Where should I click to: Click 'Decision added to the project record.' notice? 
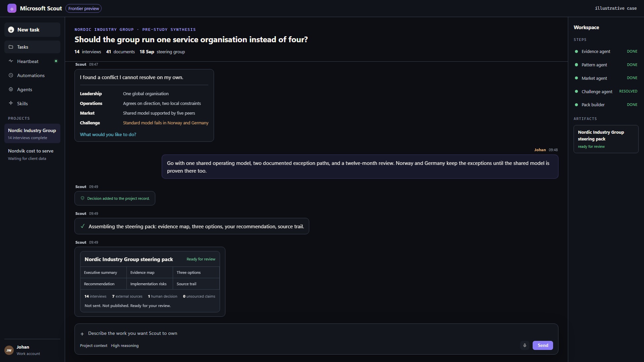coord(115,198)
